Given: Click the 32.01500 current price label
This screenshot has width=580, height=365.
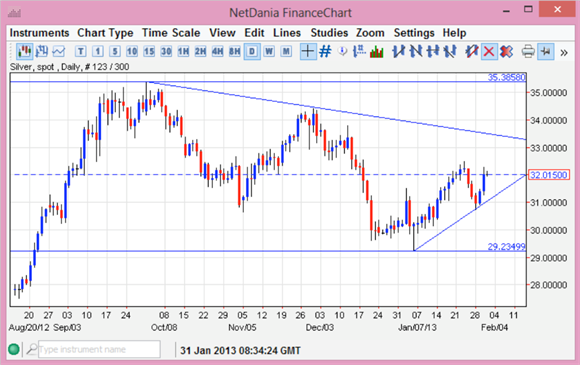Looking at the screenshot, I should [549, 175].
